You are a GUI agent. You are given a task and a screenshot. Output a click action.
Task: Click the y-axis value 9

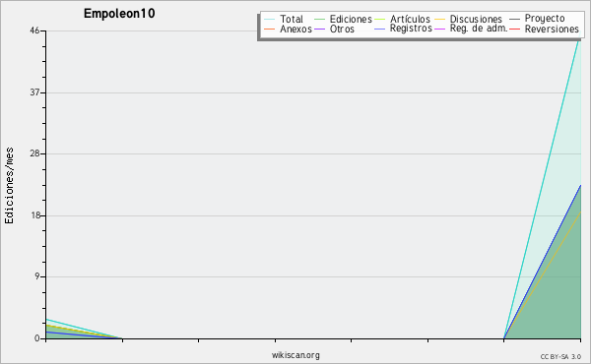pos(37,276)
